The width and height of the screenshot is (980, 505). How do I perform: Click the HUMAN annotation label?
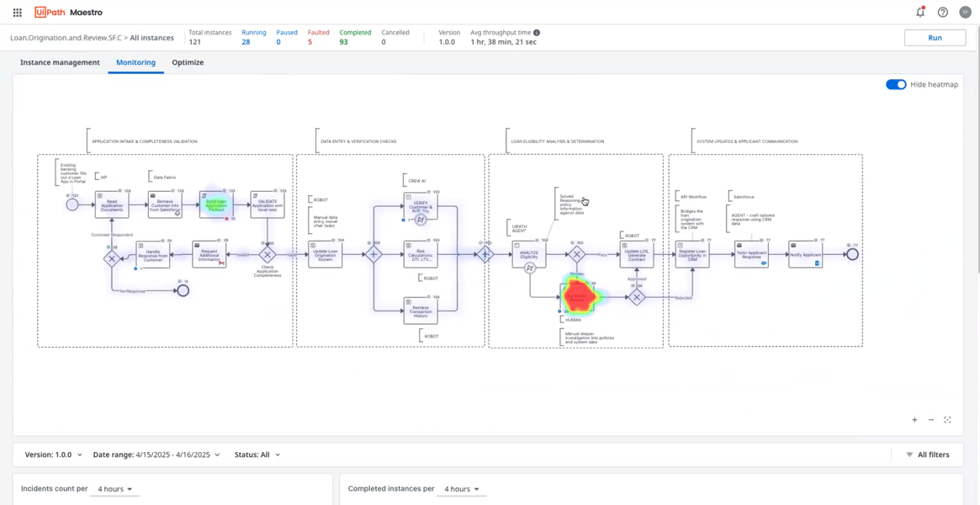coord(573,319)
